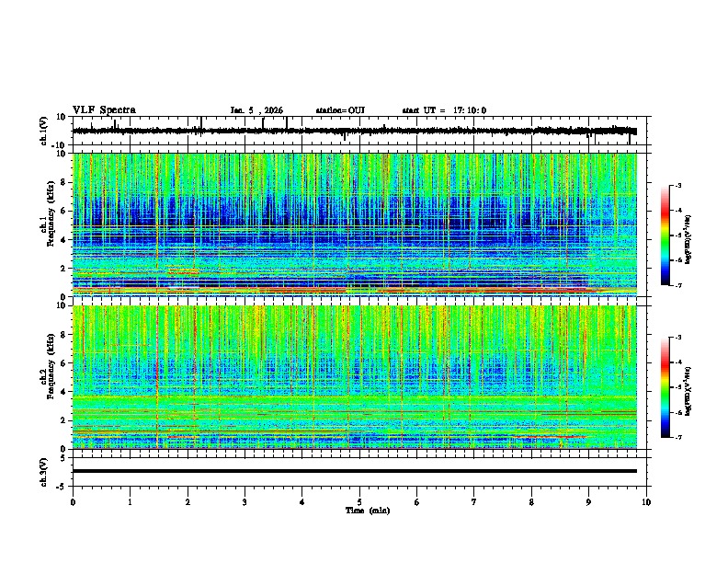Image resolution: width=728 pixels, height=563 pixels.
Task: Click time axis tick label "9"
Action: 588,502
